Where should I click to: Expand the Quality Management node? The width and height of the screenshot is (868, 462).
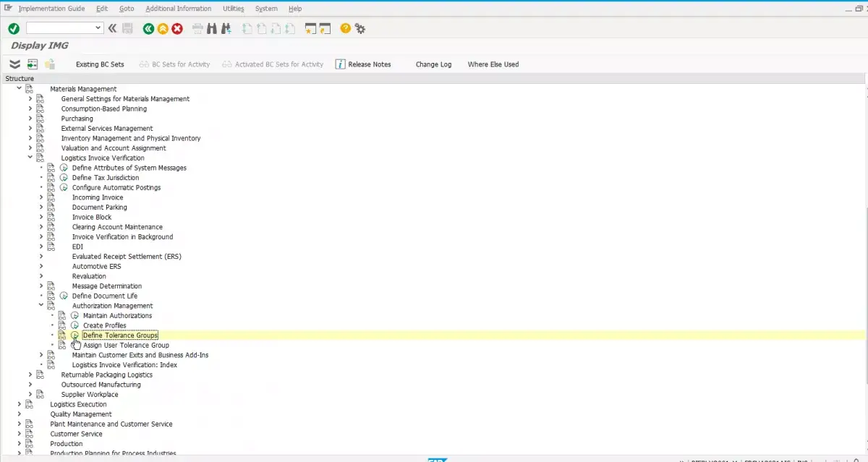coord(20,414)
